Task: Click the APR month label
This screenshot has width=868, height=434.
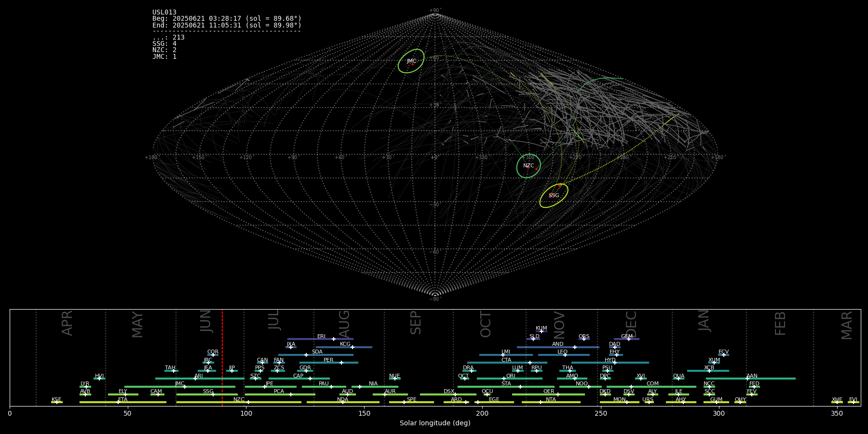Action: point(67,323)
